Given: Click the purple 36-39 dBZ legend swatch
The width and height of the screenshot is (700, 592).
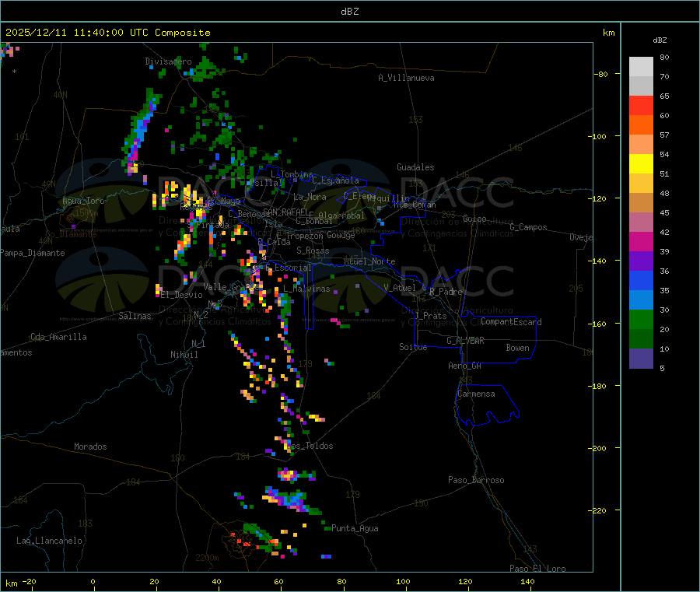Looking at the screenshot, I should 641,261.
